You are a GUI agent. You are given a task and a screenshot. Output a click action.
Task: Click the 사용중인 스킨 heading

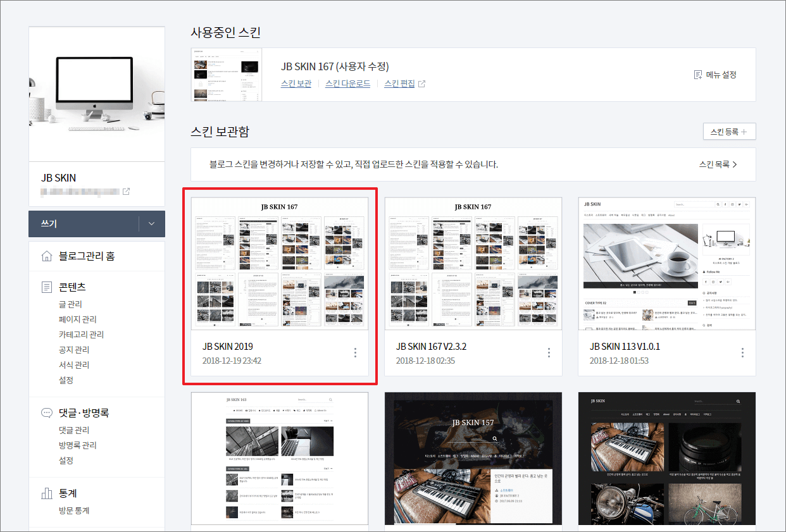[226, 33]
